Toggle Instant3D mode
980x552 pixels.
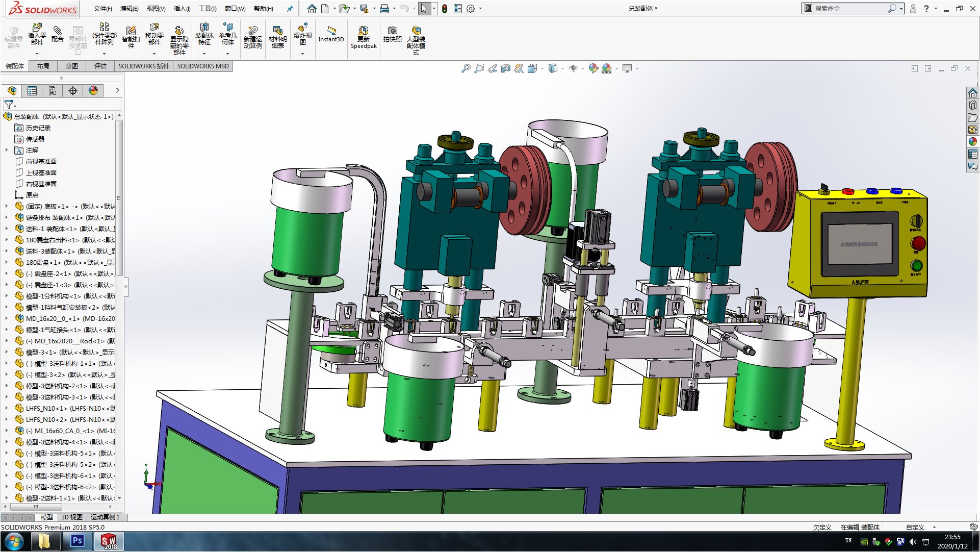point(331,34)
